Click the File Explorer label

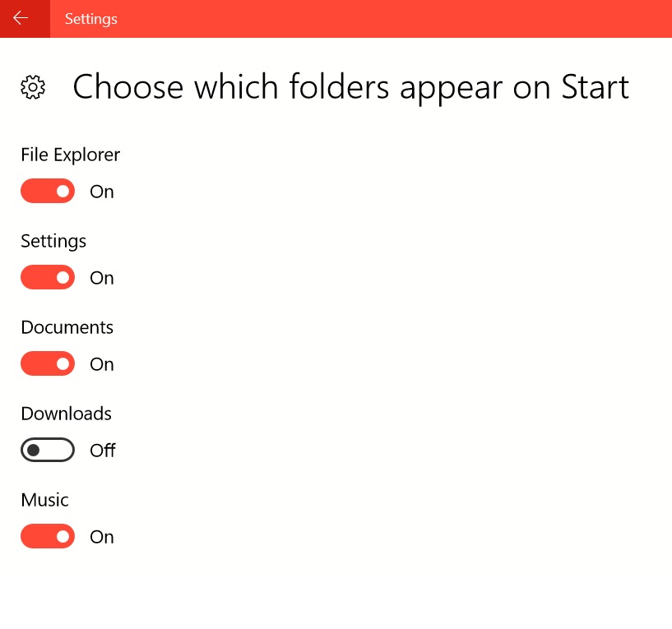(x=70, y=155)
